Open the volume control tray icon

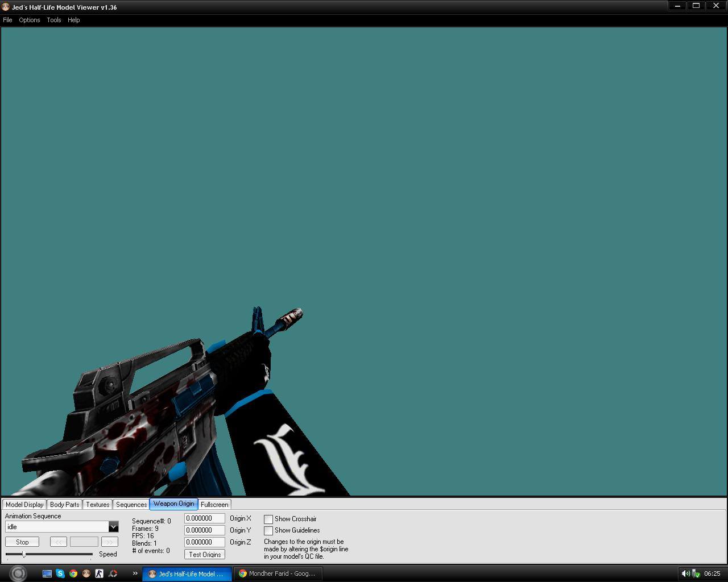(x=685, y=573)
